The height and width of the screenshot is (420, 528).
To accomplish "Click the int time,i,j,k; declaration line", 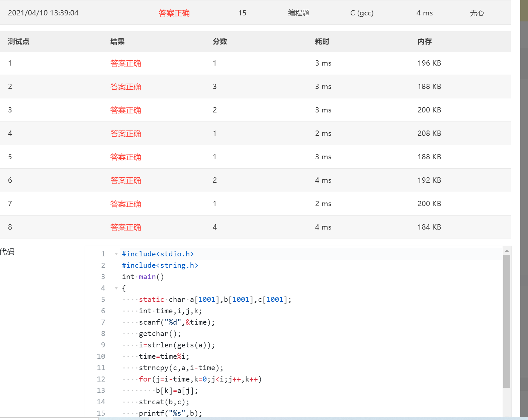I will click(x=171, y=311).
